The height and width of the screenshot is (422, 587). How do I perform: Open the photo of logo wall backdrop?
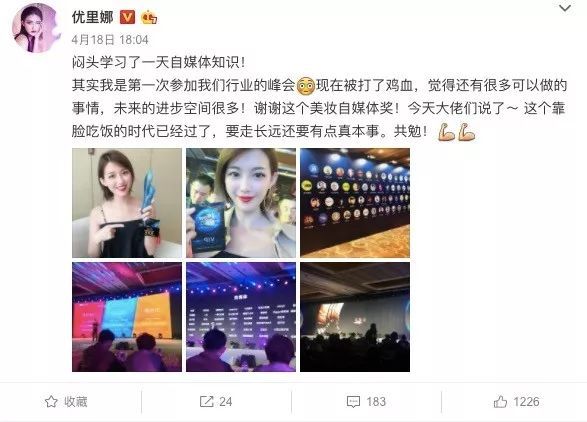(x=355, y=203)
